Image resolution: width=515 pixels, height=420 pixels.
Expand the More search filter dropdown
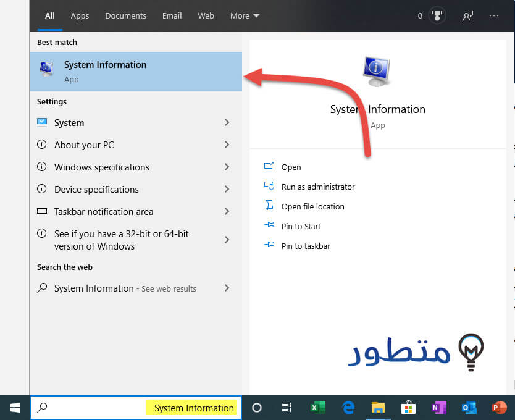point(245,15)
